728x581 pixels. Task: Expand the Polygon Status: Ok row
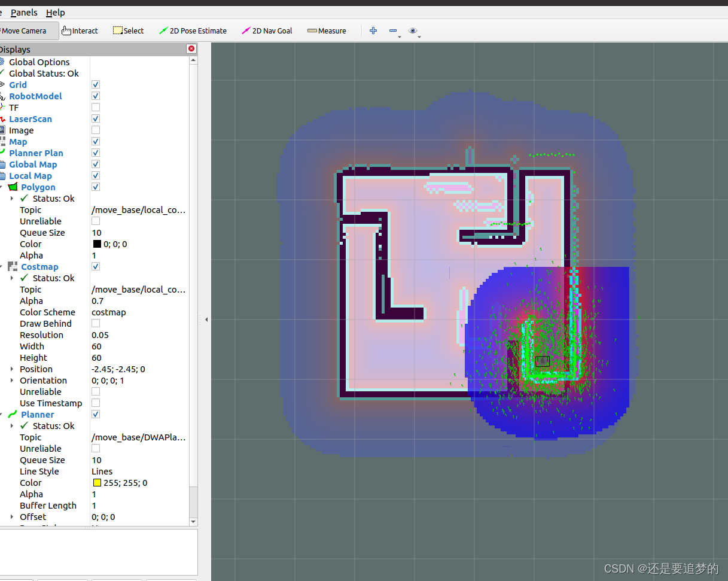12,199
